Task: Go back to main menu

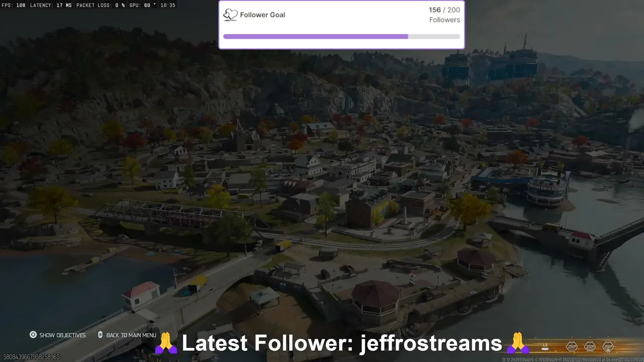Action: pos(127,335)
